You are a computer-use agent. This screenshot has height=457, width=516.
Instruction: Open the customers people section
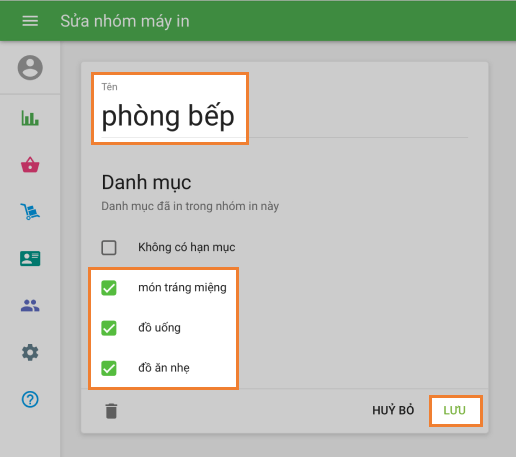click(30, 305)
